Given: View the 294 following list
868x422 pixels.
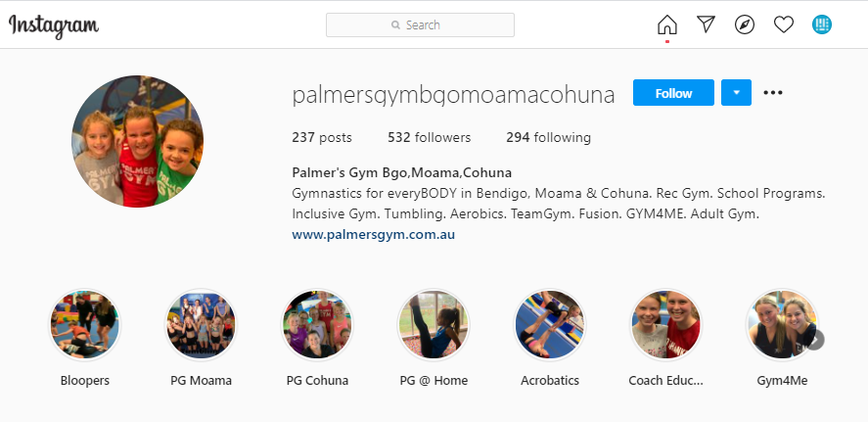Looking at the screenshot, I should tap(548, 137).
